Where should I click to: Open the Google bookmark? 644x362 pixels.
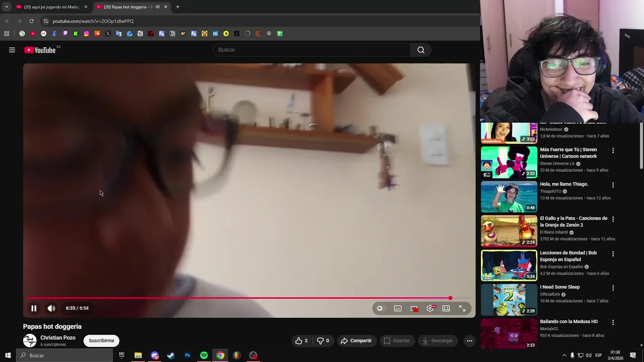tap(22, 34)
